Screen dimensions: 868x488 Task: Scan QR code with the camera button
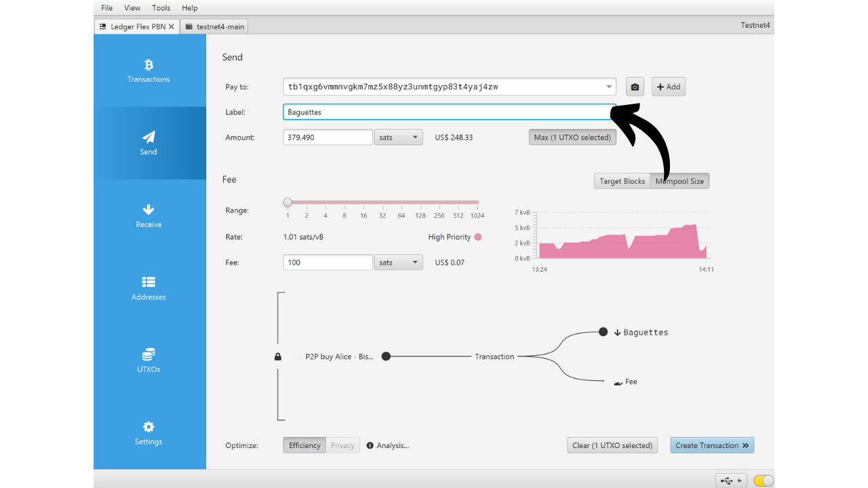point(635,87)
